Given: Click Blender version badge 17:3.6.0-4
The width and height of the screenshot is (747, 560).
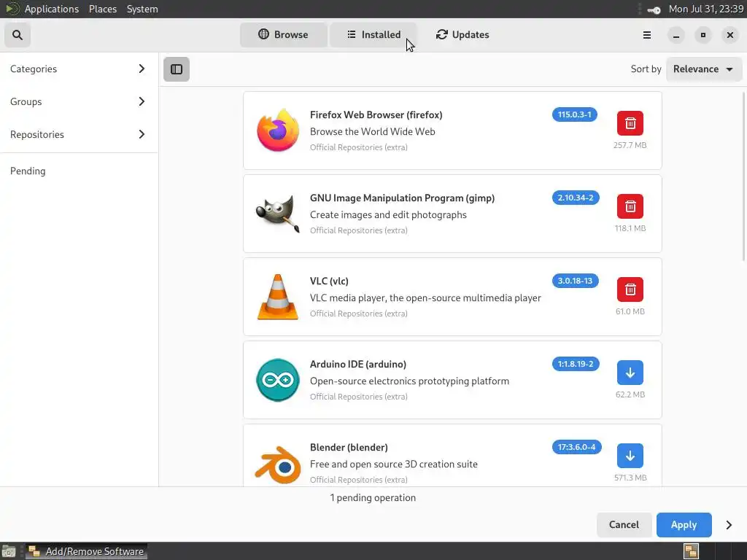Looking at the screenshot, I should pos(576,447).
